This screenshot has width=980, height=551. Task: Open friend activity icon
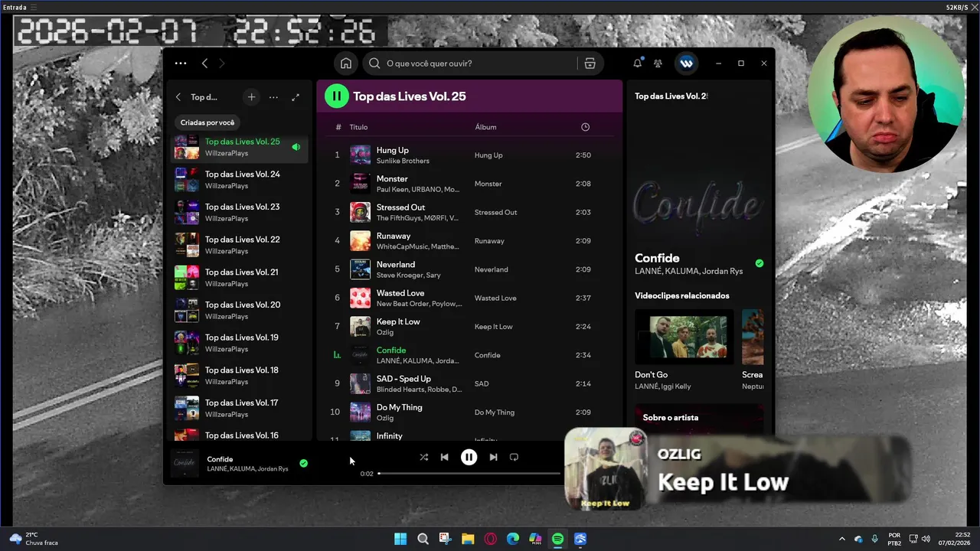point(658,64)
